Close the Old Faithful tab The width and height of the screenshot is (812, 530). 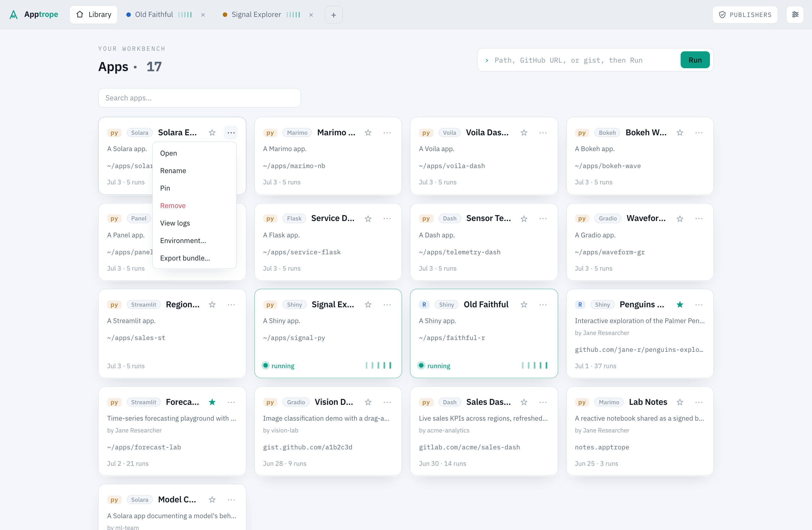[x=203, y=15]
